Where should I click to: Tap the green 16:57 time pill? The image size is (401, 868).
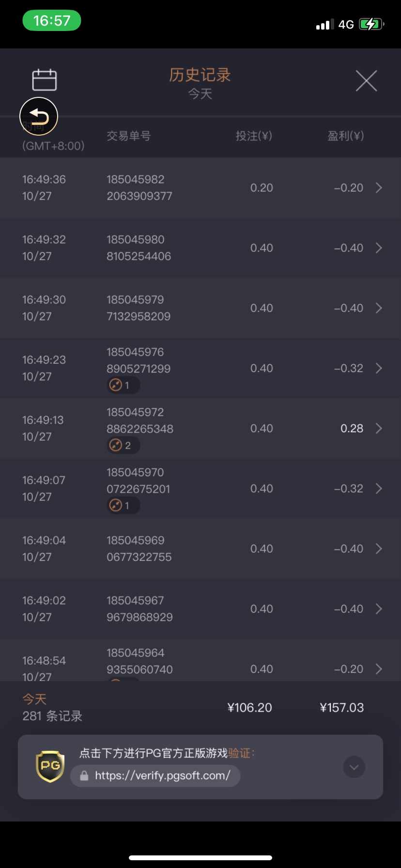coord(52,21)
